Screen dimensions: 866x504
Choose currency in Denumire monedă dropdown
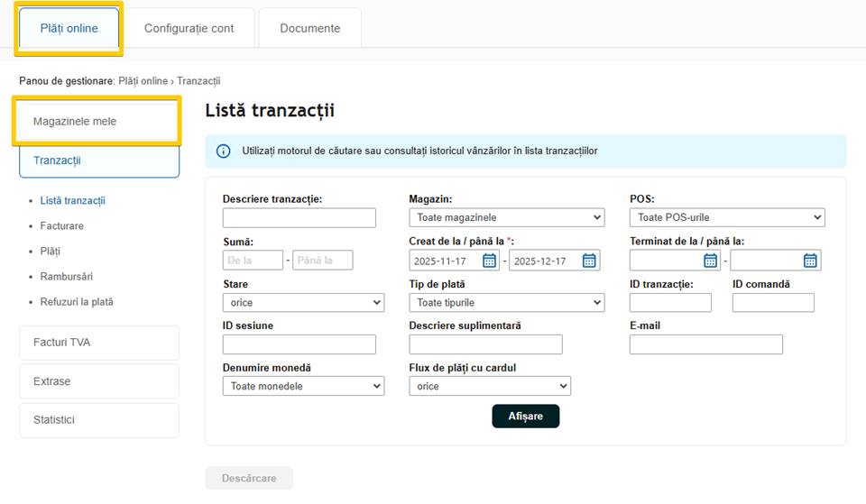(x=302, y=386)
